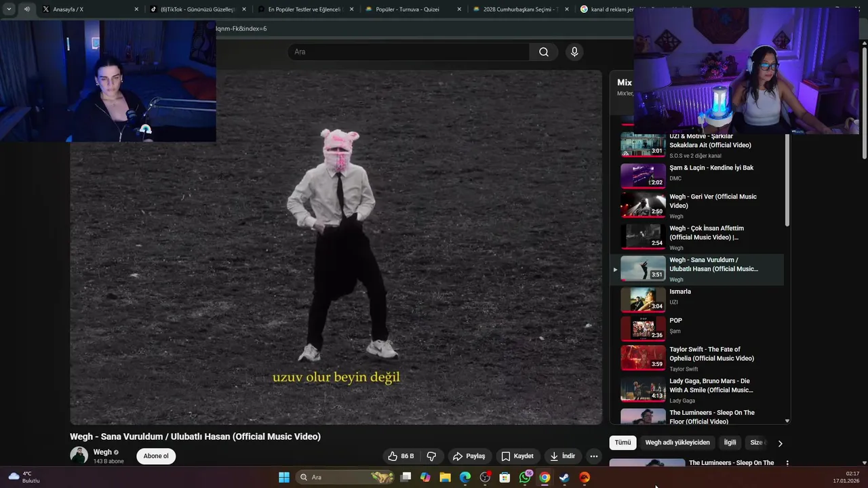
Task: Click the YouTube Ara search field
Action: pos(409,52)
